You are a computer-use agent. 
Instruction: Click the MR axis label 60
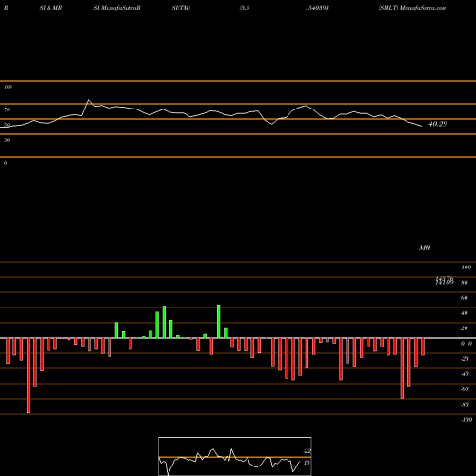point(465,298)
